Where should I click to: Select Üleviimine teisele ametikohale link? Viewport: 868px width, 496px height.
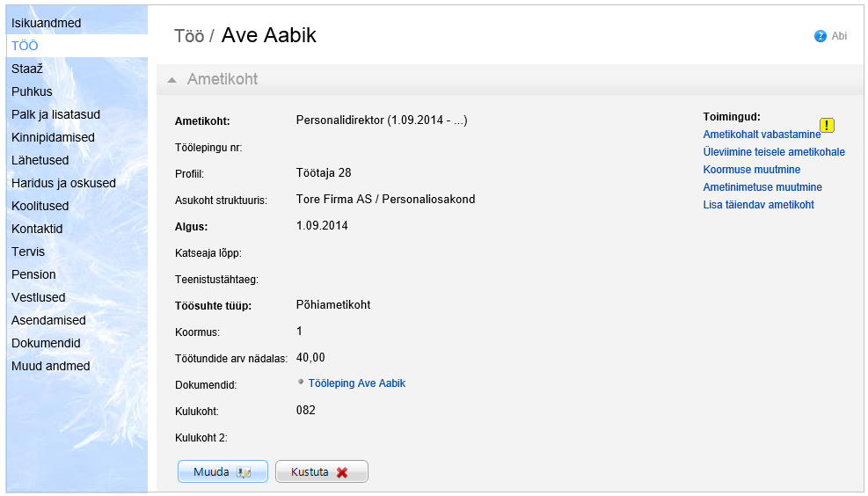(774, 152)
